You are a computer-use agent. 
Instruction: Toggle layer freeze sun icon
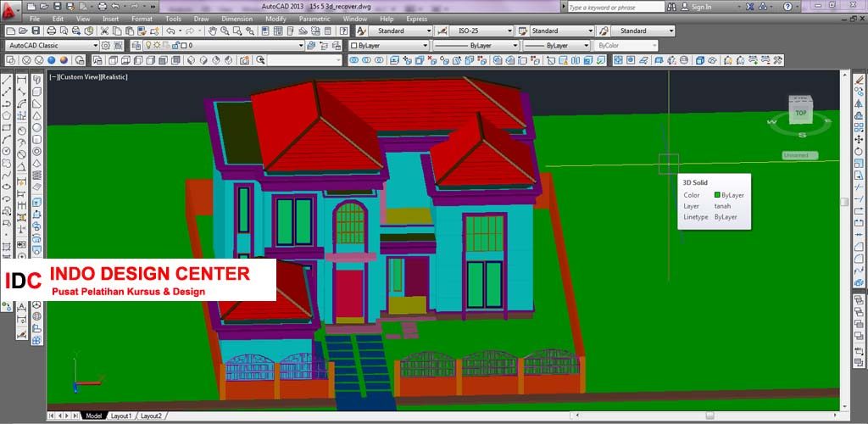pyautogui.click(x=157, y=46)
